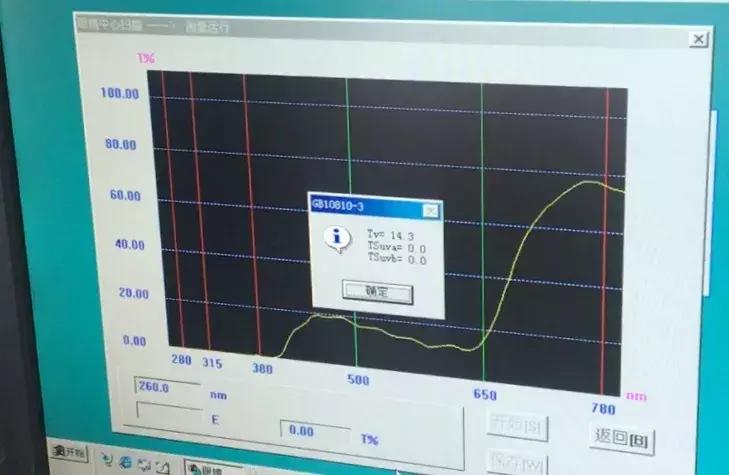Click the 20.00 label on T% axis
This screenshot has width=729, height=475.
pyautogui.click(x=134, y=293)
